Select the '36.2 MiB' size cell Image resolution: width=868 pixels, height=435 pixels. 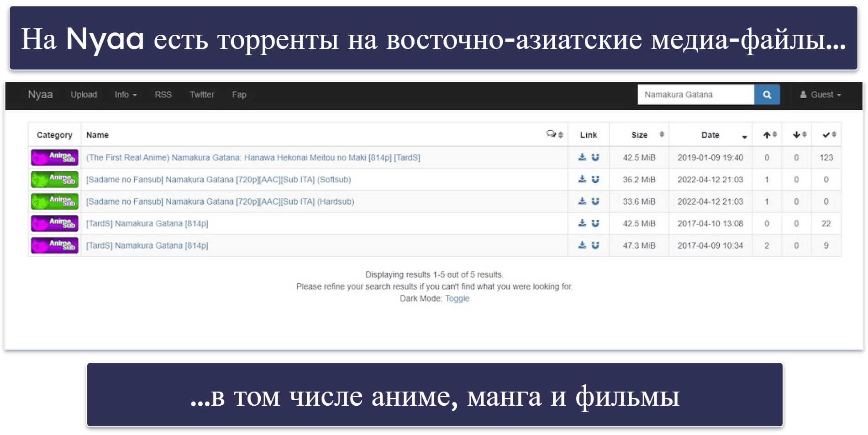point(639,180)
